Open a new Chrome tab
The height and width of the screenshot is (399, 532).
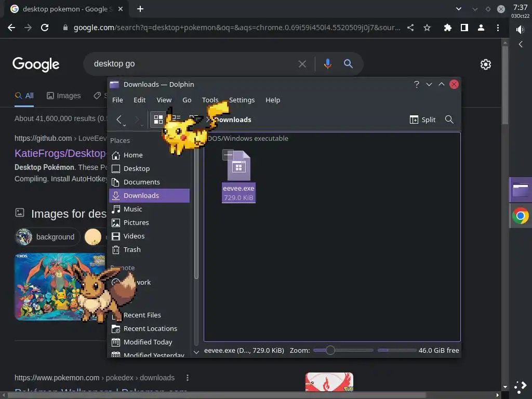[x=140, y=9]
